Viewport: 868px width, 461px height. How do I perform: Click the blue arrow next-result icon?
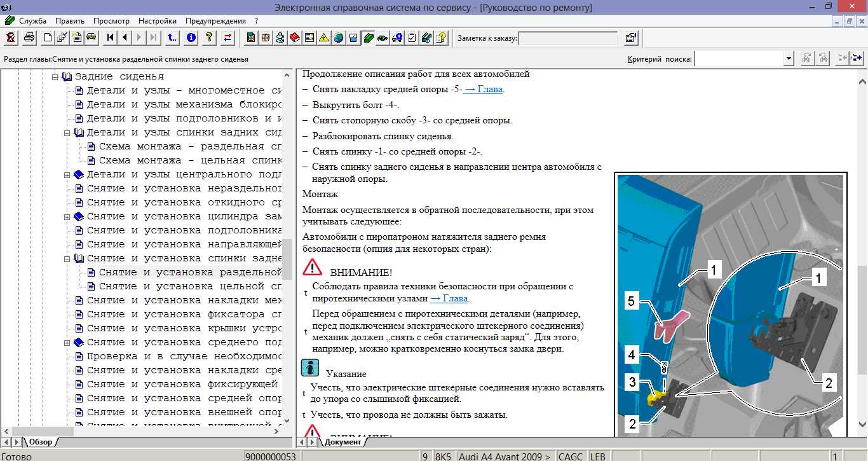tap(858, 58)
